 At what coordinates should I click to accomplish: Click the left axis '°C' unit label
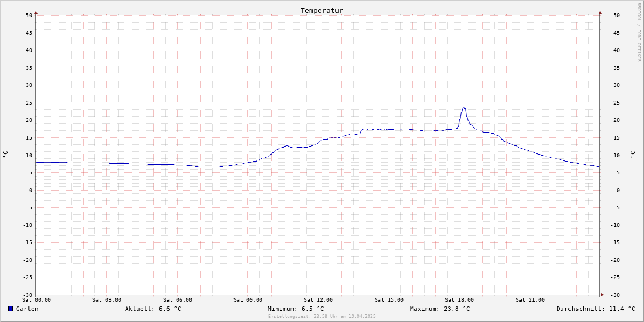tap(5, 155)
